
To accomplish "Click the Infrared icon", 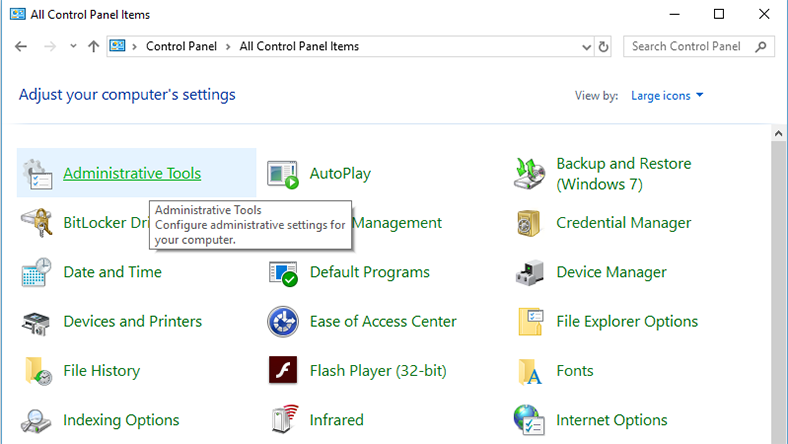I will click(x=284, y=419).
